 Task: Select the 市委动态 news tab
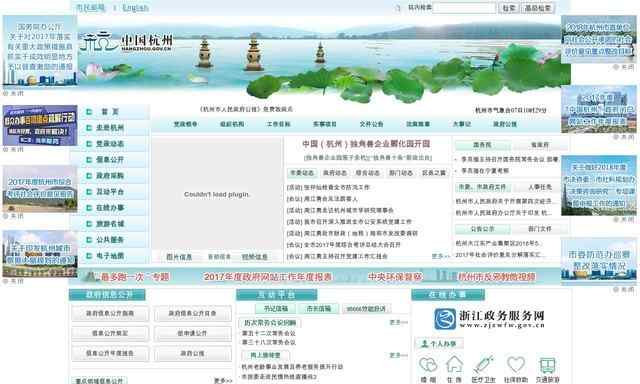(x=302, y=173)
